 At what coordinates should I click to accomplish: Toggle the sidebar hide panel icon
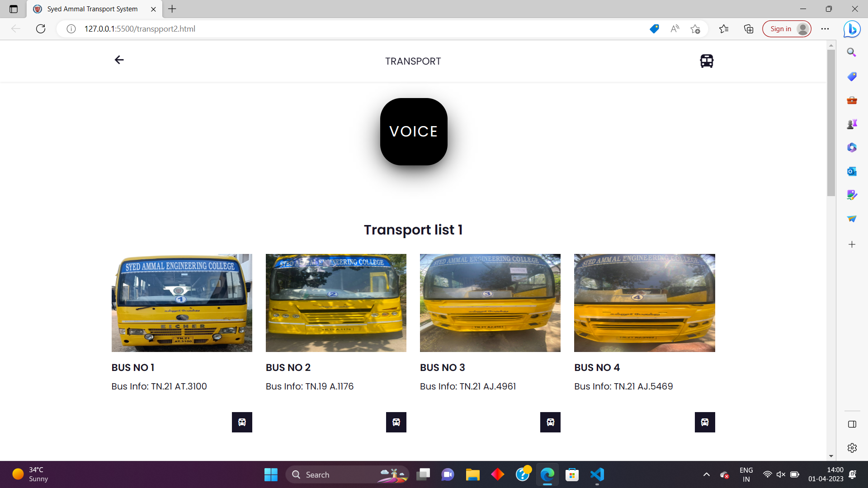(852, 424)
